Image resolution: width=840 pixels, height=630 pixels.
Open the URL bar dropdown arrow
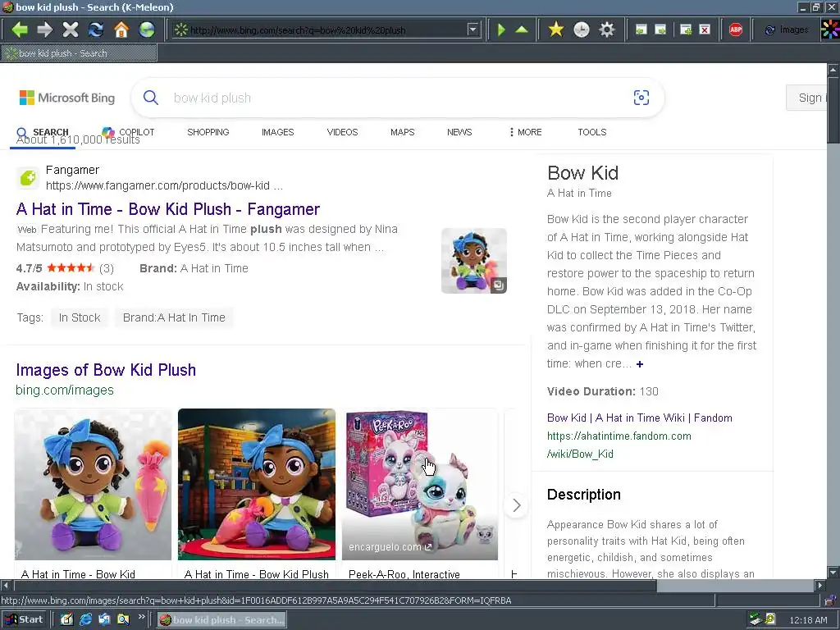[x=472, y=30]
